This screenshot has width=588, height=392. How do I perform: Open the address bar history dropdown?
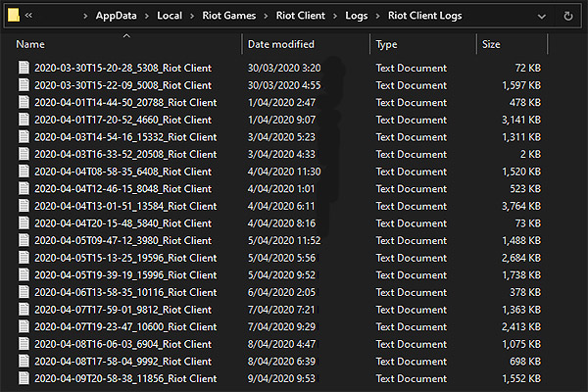(x=542, y=17)
